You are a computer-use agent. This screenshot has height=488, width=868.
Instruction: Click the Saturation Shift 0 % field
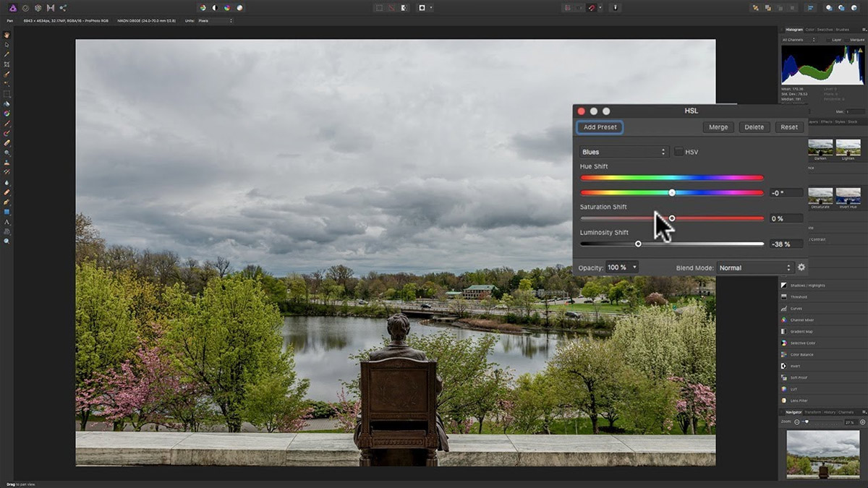coord(786,218)
